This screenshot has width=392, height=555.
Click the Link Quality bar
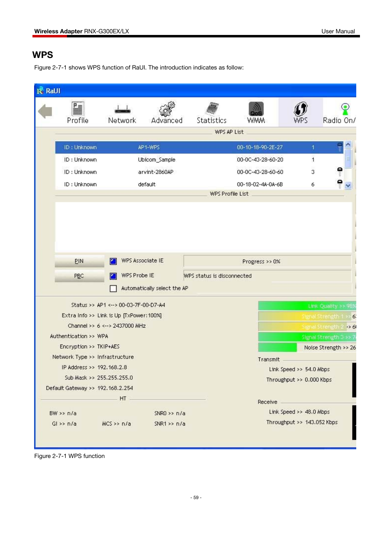pyautogui.click(x=307, y=306)
